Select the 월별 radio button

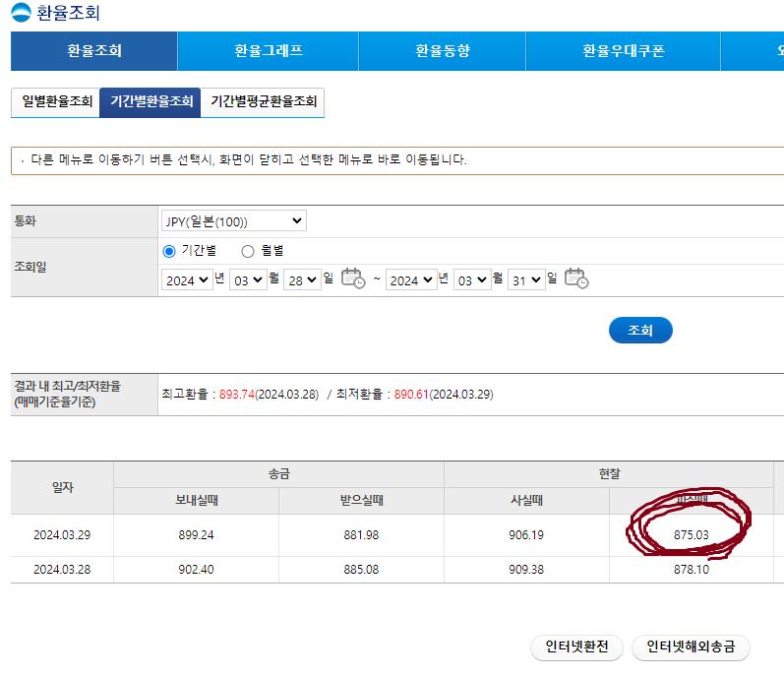coord(248,252)
